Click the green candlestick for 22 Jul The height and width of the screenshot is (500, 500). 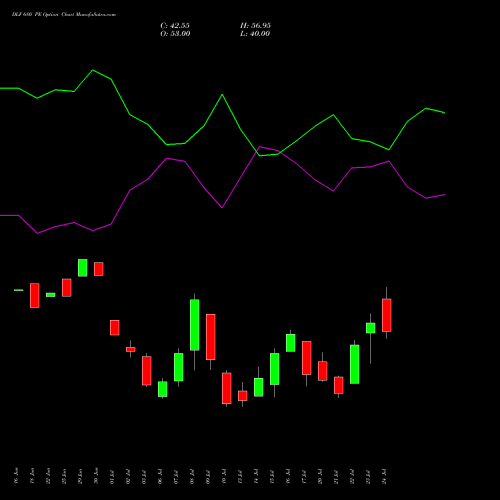tap(355, 364)
